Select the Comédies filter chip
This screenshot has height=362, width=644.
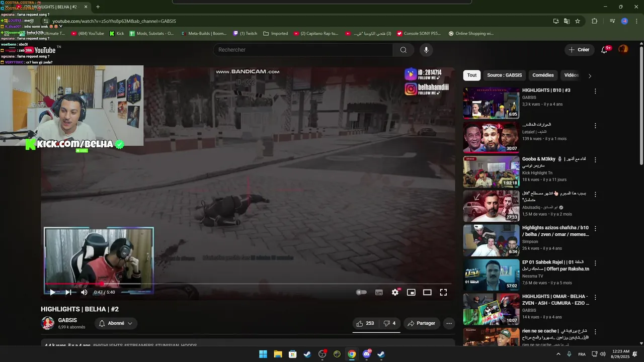pos(543,75)
